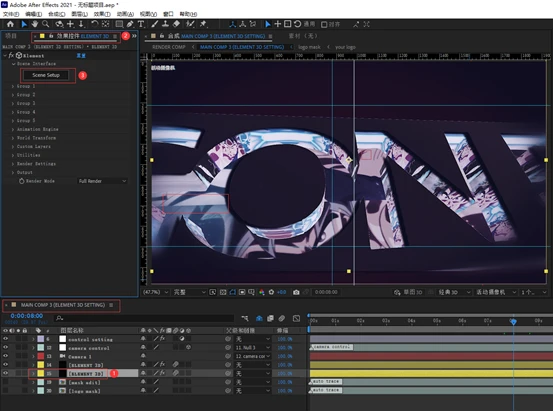Screen dimensions: 554x412
Task: Expand layer 13 Camera 1 properties
Action: tap(33, 356)
